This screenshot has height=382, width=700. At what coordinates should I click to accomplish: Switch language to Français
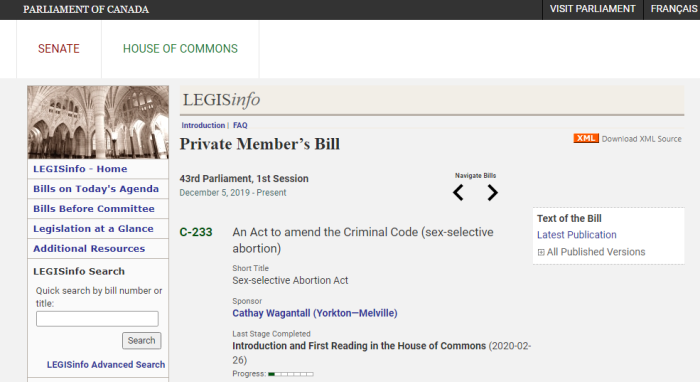pos(674,9)
